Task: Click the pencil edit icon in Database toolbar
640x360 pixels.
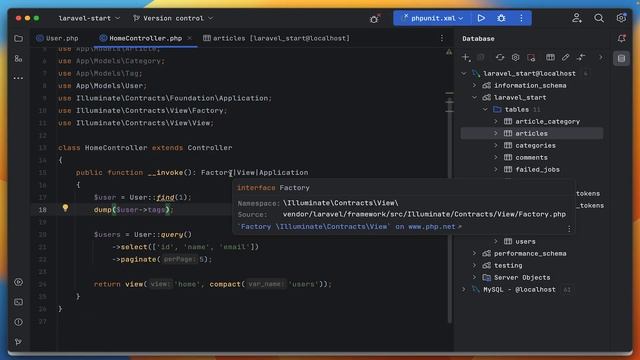Action: point(565,58)
